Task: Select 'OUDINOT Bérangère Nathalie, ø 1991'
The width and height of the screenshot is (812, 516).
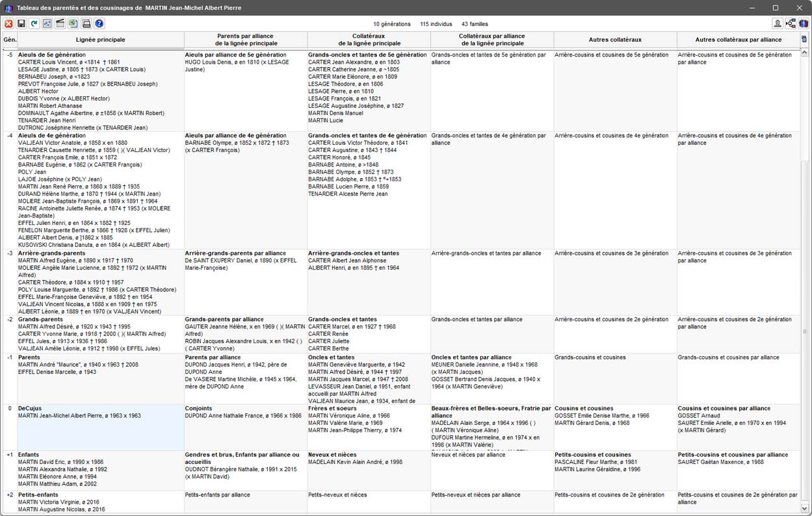Action: pyautogui.click(x=241, y=472)
